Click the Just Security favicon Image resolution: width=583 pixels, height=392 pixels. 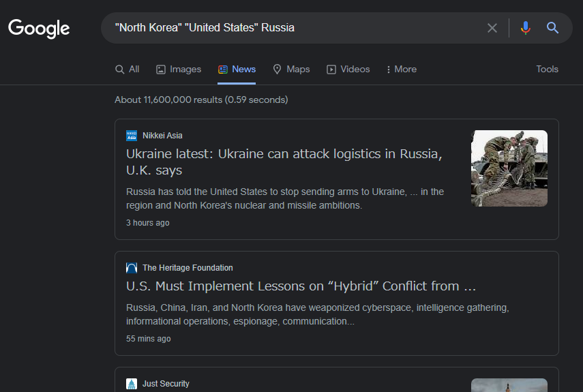coord(132,384)
